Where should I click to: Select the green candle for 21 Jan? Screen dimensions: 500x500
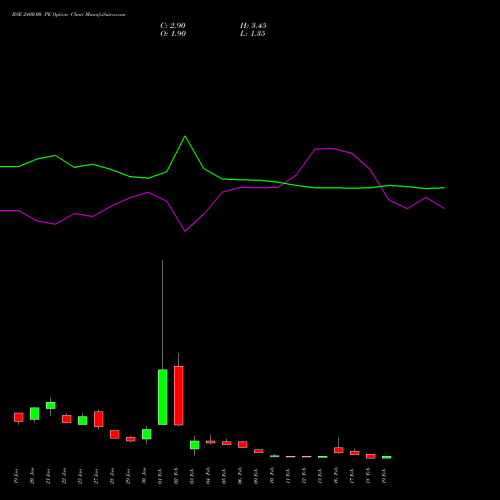(50, 405)
